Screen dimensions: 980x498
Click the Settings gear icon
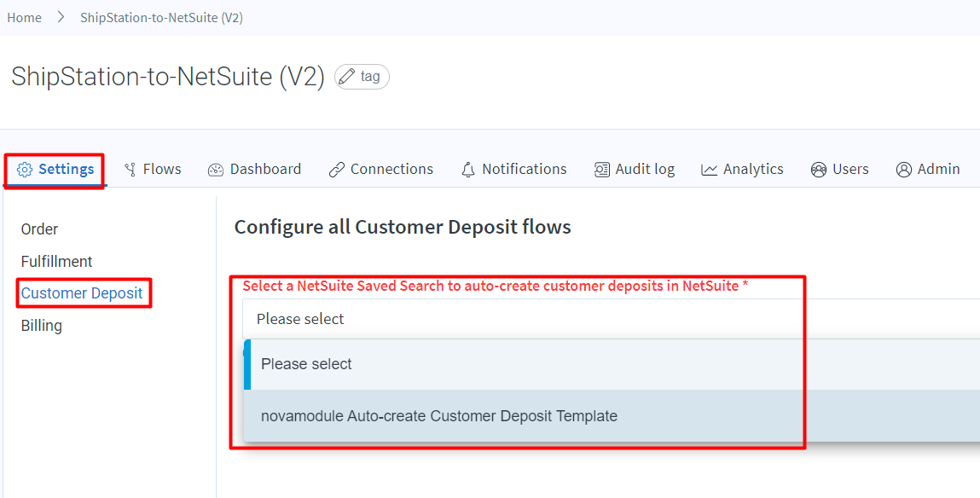coord(25,170)
